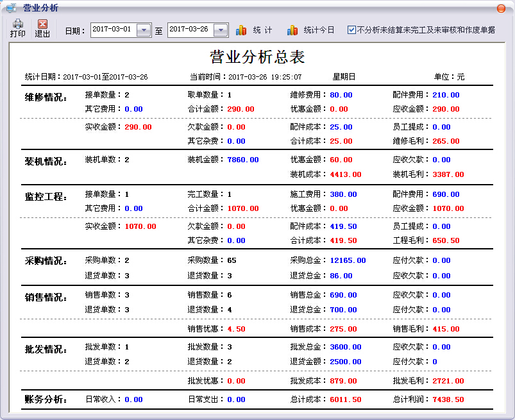Click the 打印 label in toolbar

(x=18, y=34)
